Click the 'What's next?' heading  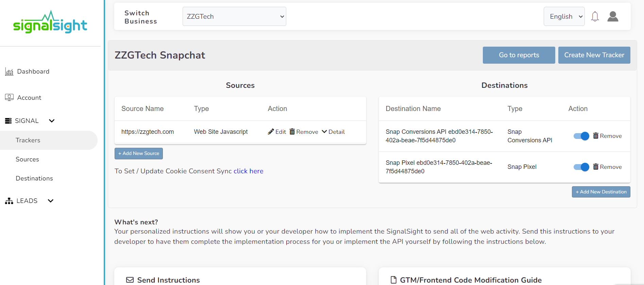click(x=136, y=222)
